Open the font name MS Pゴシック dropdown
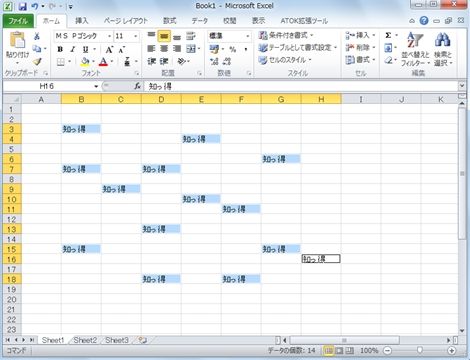 pos(109,36)
